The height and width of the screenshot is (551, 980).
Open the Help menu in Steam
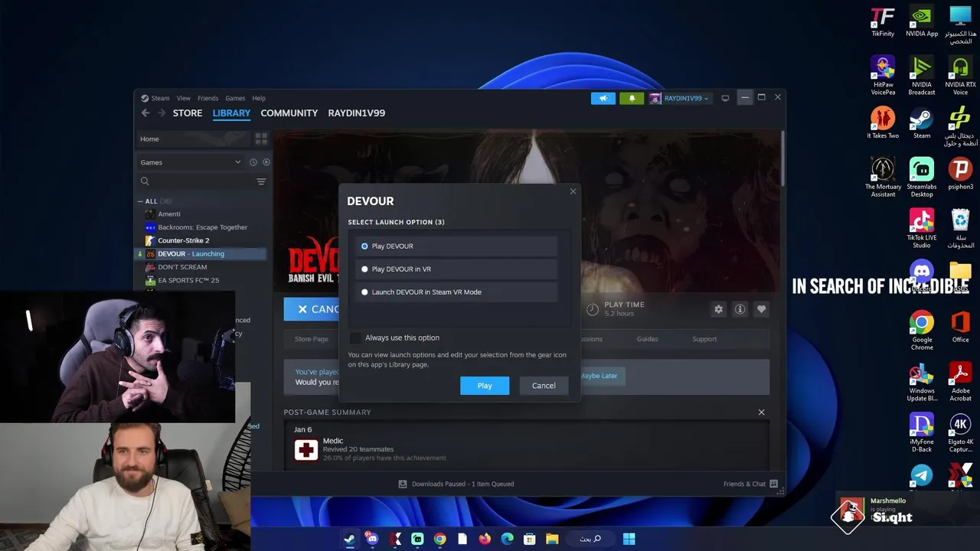[x=259, y=98]
